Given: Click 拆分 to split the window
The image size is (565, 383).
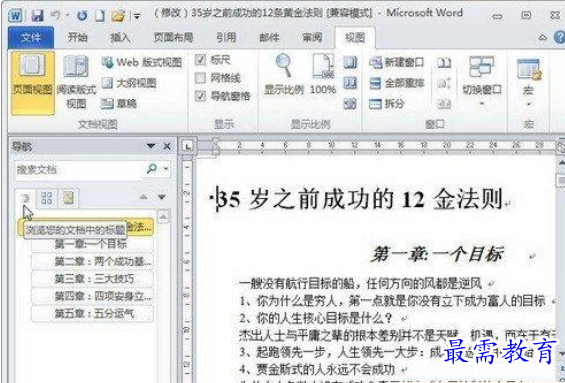Looking at the screenshot, I should click(x=387, y=104).
